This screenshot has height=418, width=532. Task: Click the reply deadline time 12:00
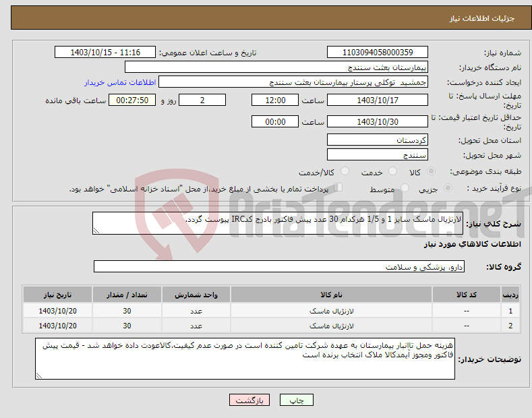pos(275,100)
